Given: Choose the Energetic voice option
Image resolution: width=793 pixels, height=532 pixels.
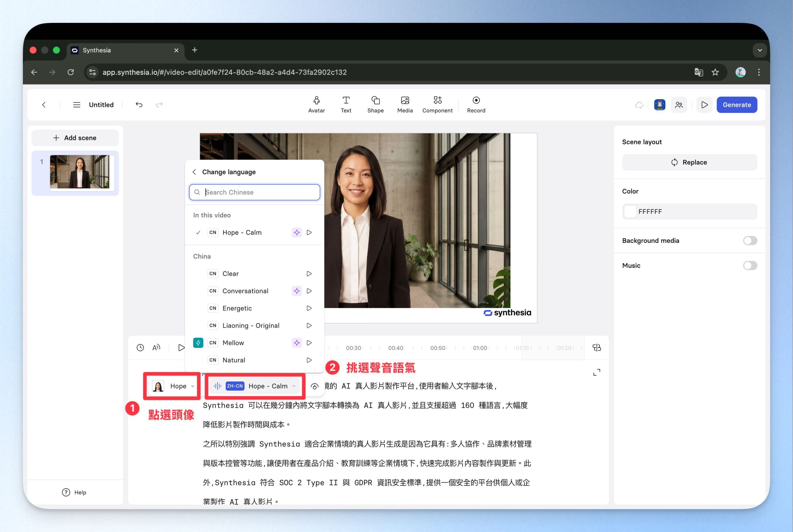Looking at the screenshot, I should click(x=237, y=308).
